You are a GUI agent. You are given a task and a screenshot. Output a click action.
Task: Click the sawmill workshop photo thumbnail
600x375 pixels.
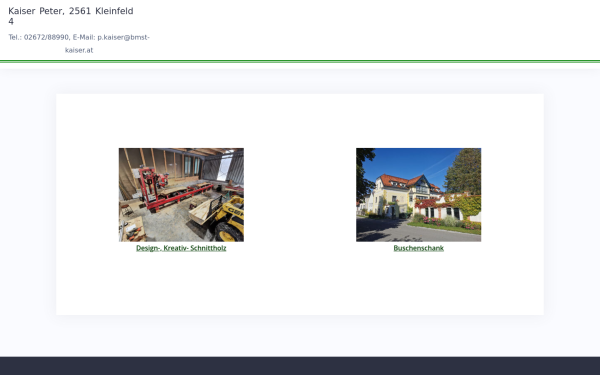tap(181, 195)
